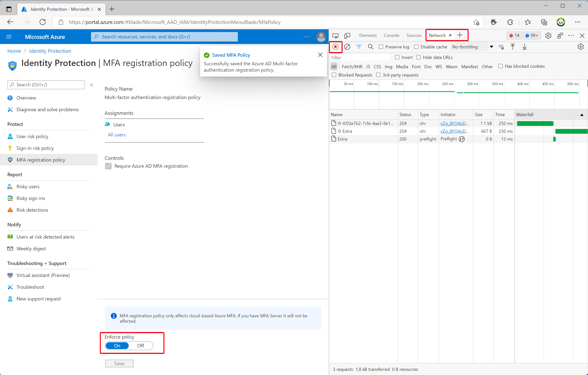Open network search magnifier icon

[x=370, y=47]
